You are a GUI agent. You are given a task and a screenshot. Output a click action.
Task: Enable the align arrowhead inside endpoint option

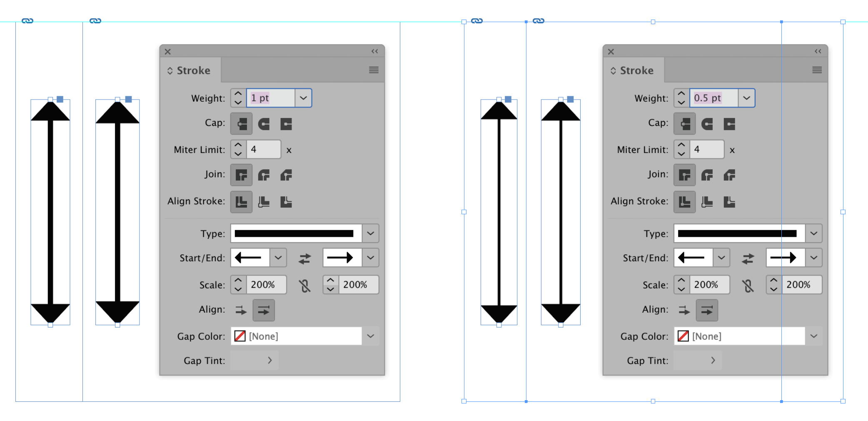(x=264, y=310)
